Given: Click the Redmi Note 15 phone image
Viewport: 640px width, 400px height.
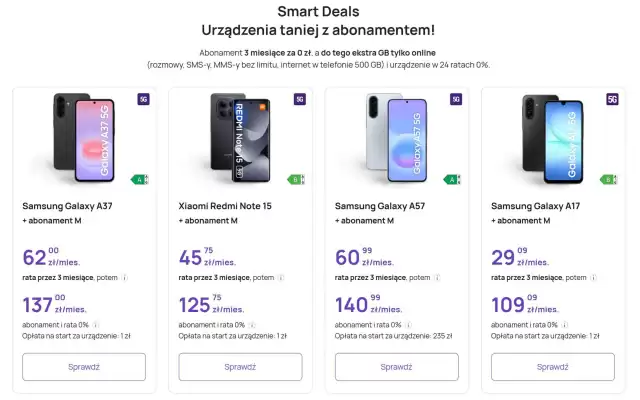Looking at the screenshot, I should click(x=241, y=139).
